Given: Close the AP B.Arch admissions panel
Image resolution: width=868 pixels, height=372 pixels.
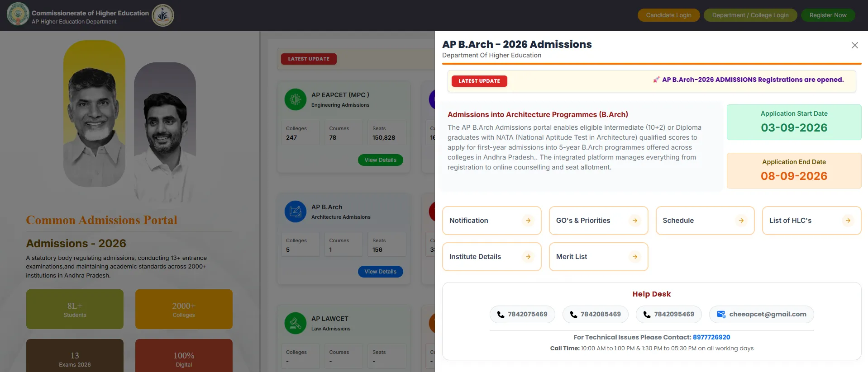Looking at the screenshot, I should click(854, 45).
